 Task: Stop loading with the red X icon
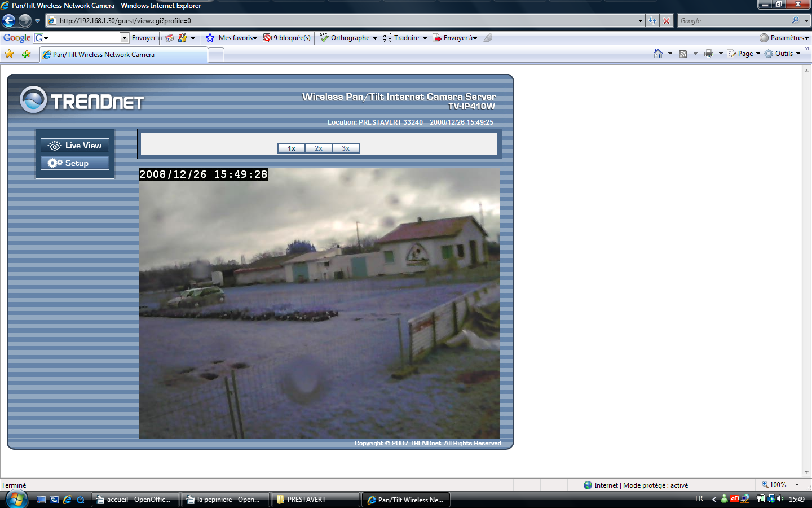(x=667, y=21)
